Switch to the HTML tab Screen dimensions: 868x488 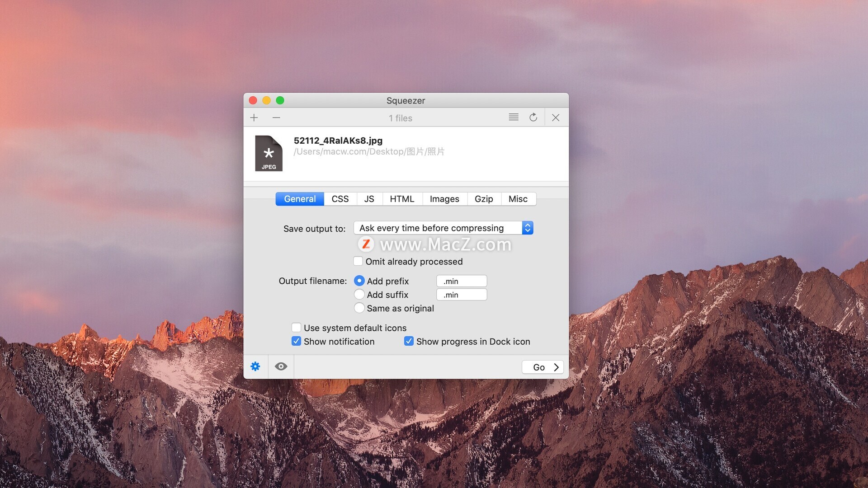[x=402, y=199]
